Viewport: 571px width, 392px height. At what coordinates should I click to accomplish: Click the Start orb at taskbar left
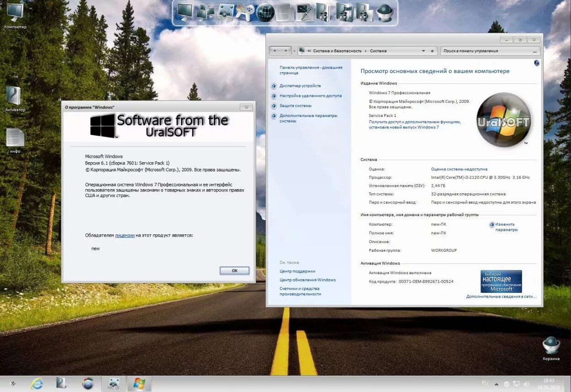pos(13,384)
